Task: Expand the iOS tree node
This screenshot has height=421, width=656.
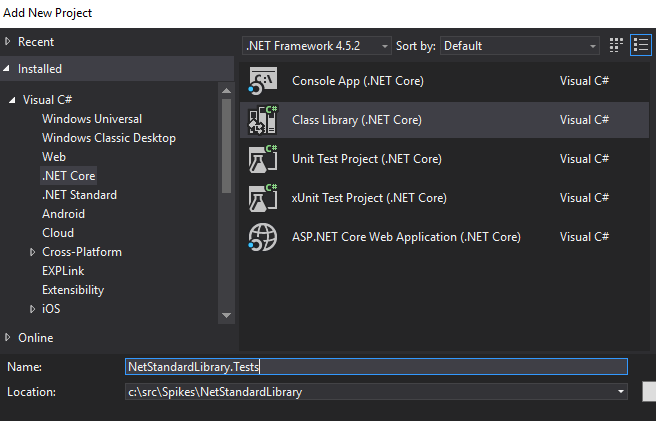Action: 32,309
